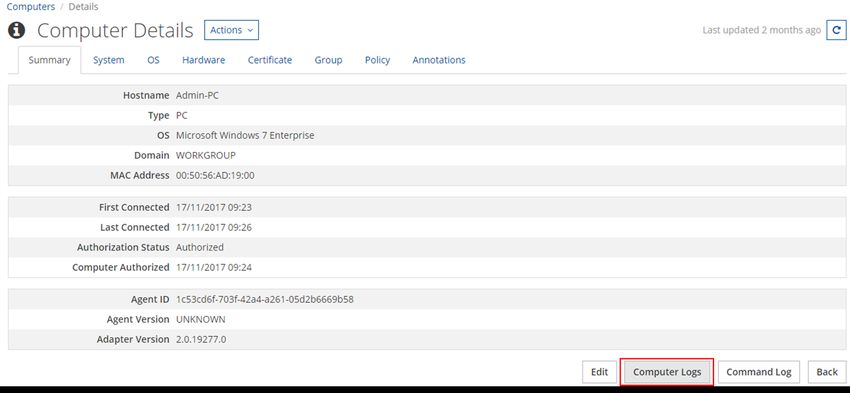Image resolution: width=850 pixels, height=393 pixels.
Task: Select MAC address 00:50:56:AD:19:00
Action: (215, 176)
